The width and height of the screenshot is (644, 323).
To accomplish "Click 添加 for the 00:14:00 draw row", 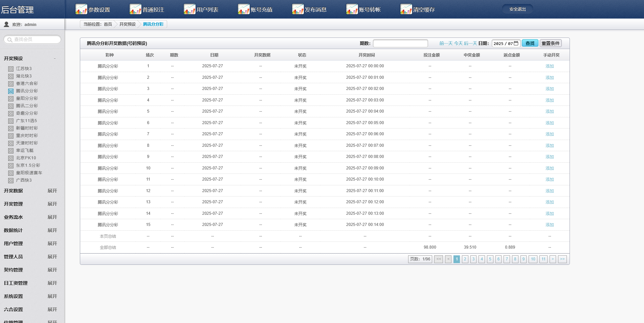I will [550, 225].
